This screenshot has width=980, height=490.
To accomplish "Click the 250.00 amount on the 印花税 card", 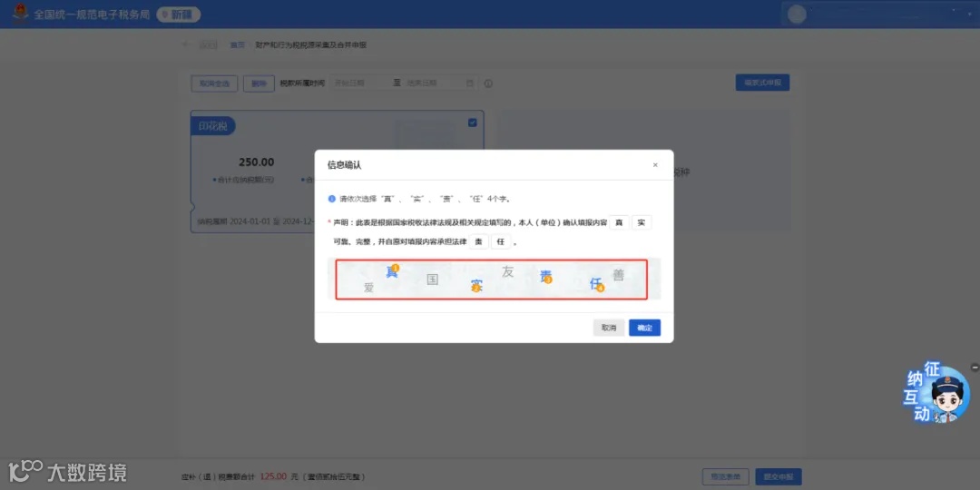I will tap(256, 162).
